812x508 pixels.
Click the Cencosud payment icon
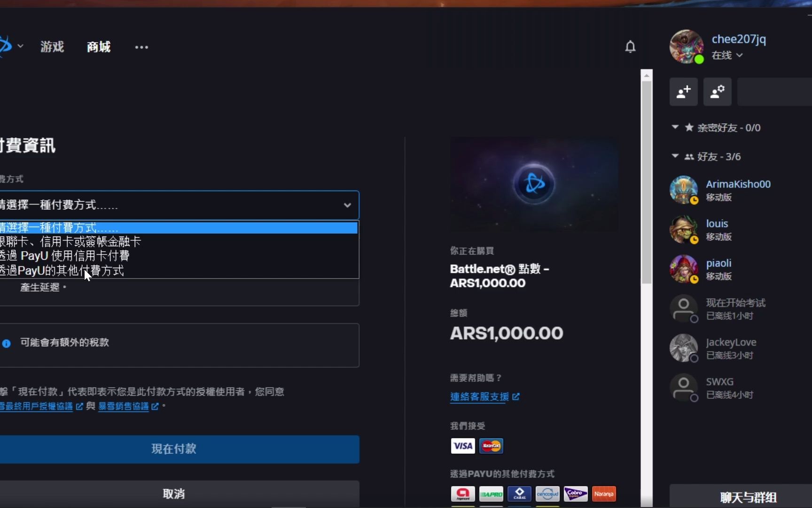pyautogui.click(x=547, y=494)
